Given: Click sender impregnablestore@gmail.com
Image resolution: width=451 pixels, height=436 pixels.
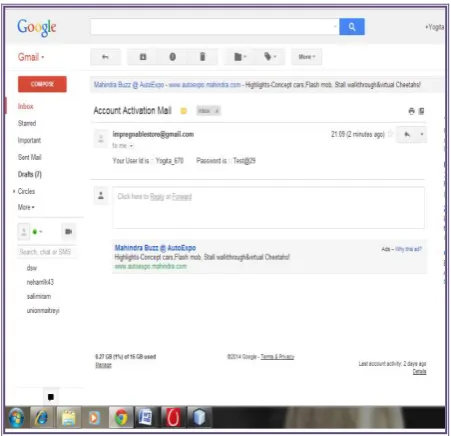Looking at the screenshot, I should (153, 134).
